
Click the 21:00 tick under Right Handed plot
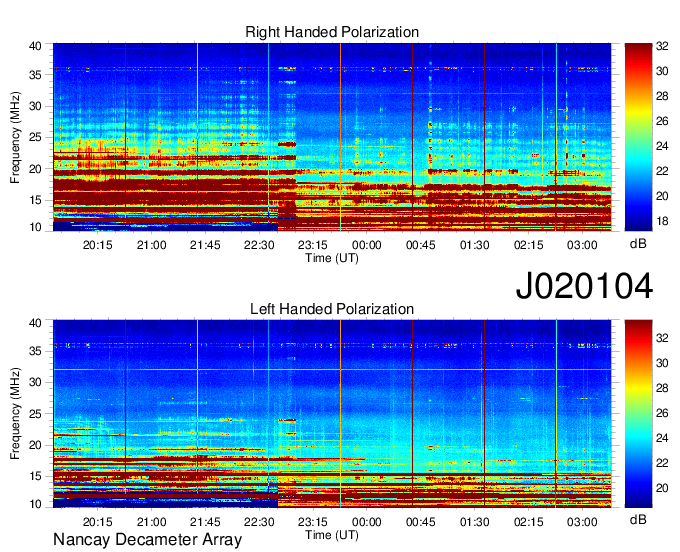pyautogui.click(x=151, y=245)
